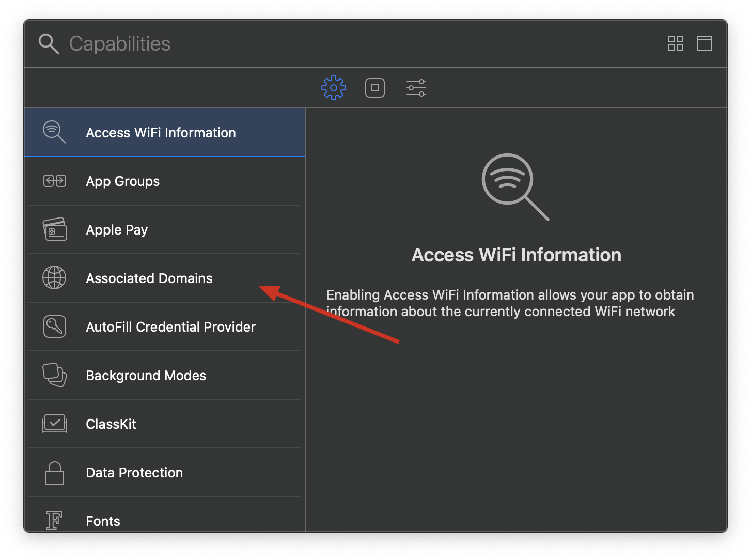This screenshot has height=560, width=751.
Task: Select Apple Pay capability
Action: 117,230
